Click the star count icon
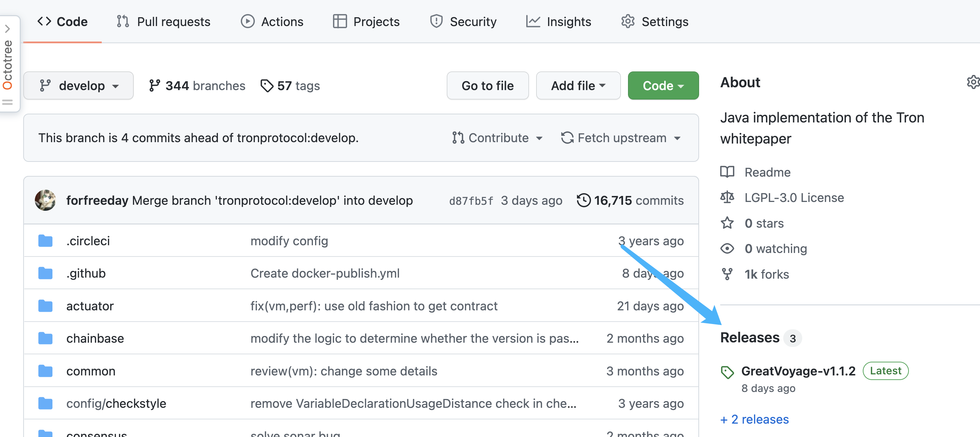The image size is (980, 437). 728,223
